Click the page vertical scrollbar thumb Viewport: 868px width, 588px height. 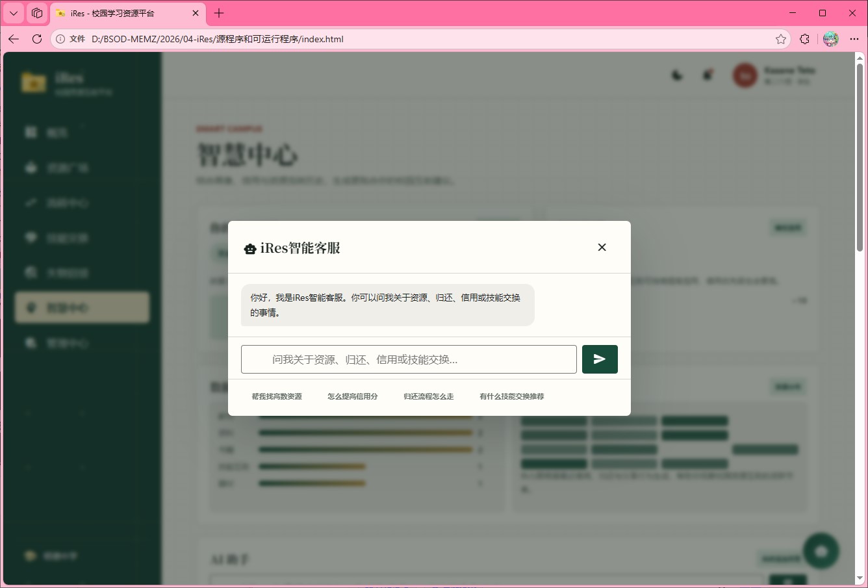(860, 157)
